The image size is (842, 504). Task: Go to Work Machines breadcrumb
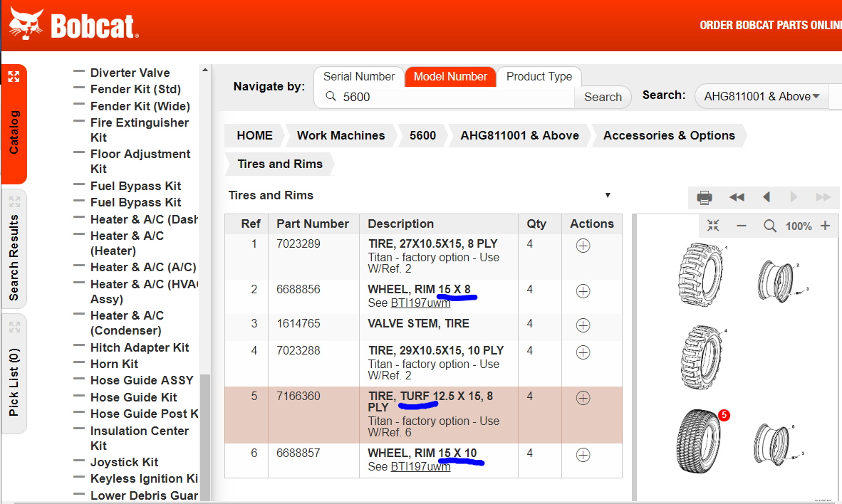[341, 135]
